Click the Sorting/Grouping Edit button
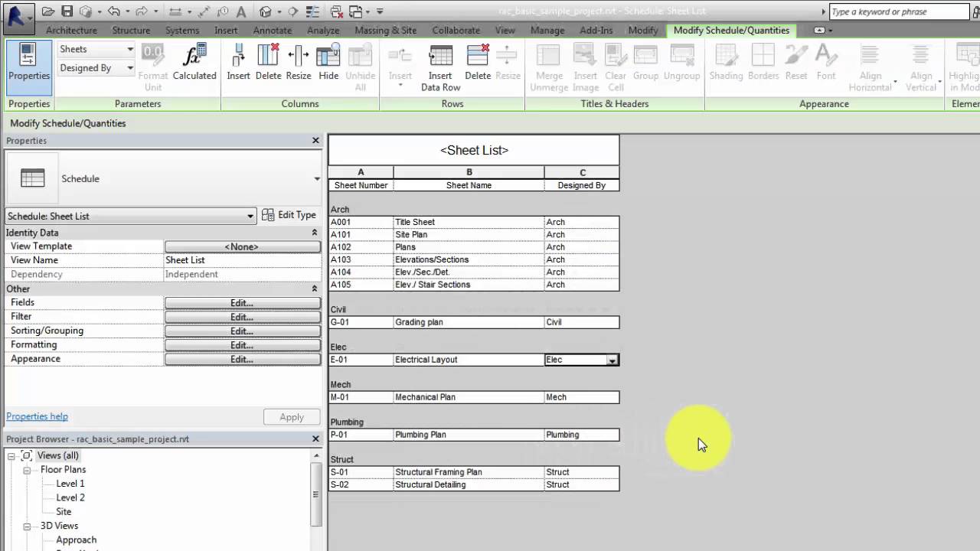Viewport: 980px width, 551px height. pyautogui.click(x=242, y=331)
